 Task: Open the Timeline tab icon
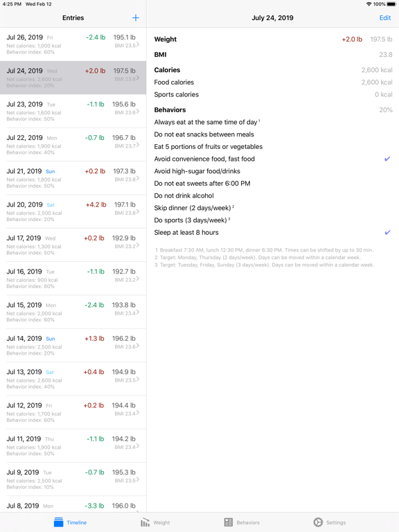pyautogui.click(x=58, y=522)
